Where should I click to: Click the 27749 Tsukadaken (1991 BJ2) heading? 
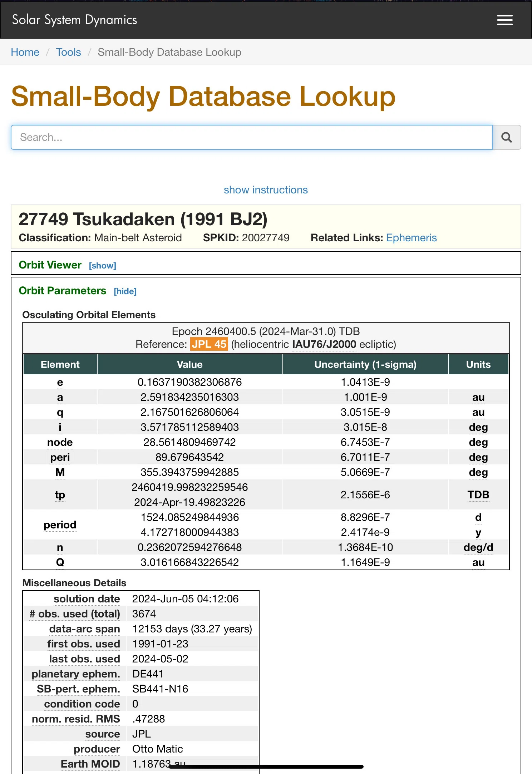coord(143,219)
